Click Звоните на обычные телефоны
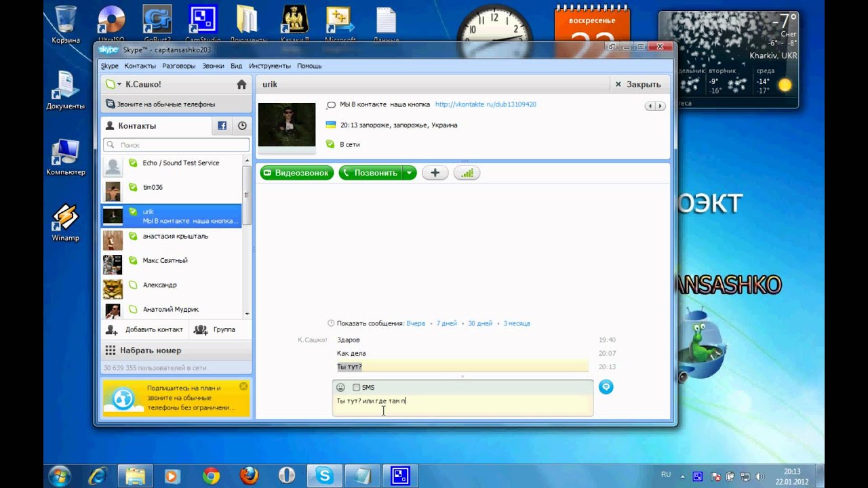Viewport: 868px width, 488px height. tap(176, 104)
